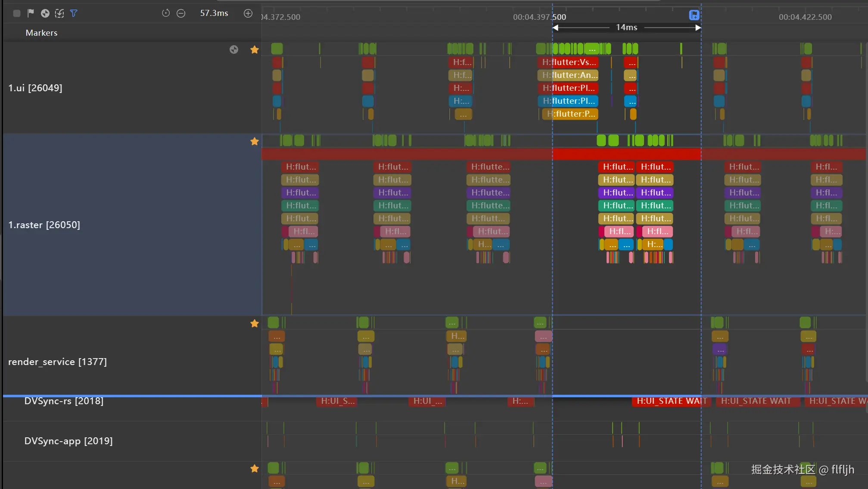This screenshot has height=489, width=868.
Task: Click the bright red selected frame bar
Action: click(x=626, y=154)
